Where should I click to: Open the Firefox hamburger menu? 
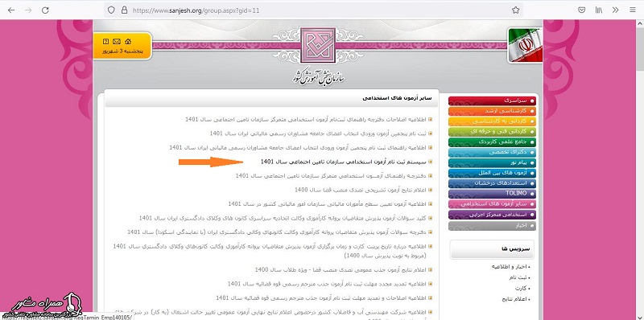[x=632, y=10]
